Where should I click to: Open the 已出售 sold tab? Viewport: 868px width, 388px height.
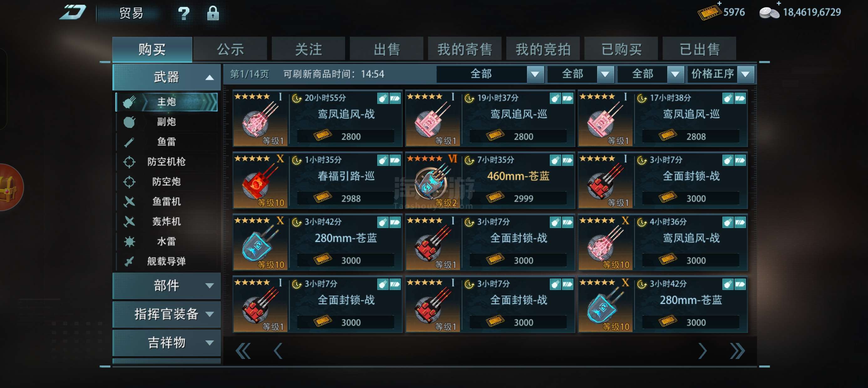tap(699, 49)
